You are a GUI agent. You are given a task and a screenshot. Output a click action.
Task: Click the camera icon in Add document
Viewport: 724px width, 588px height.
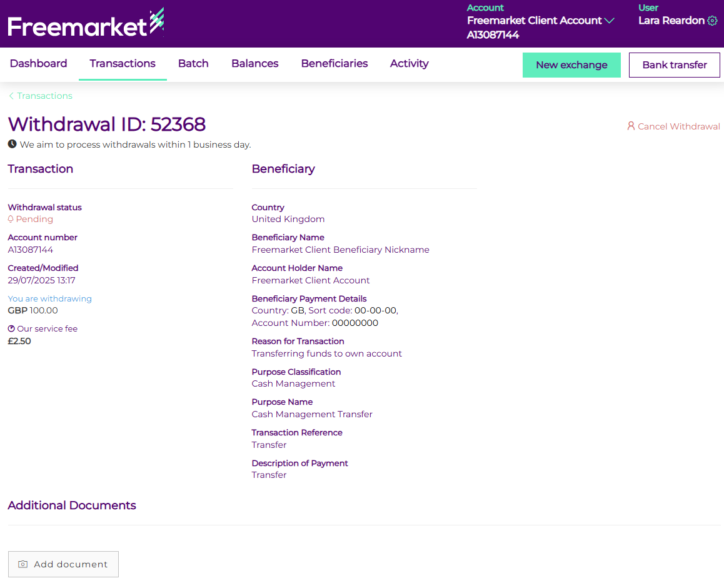23,564
